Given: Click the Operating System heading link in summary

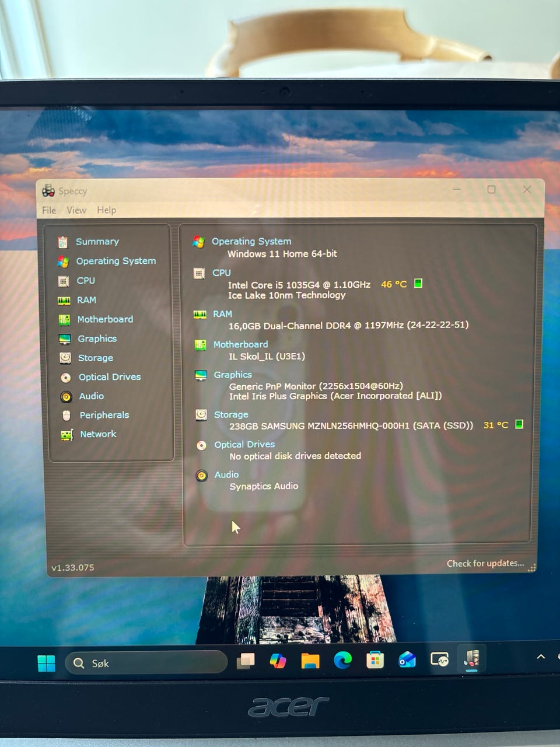Looking at the screenshot, I should pos(251,242).
